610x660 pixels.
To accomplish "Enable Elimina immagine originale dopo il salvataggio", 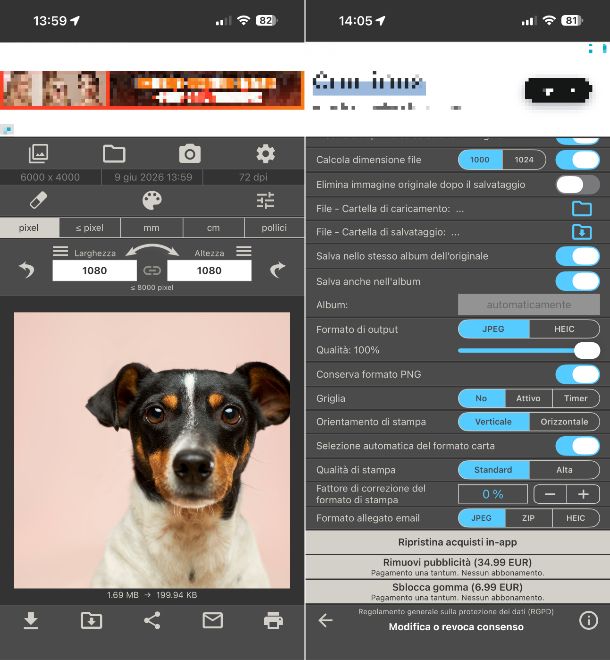I will [578, 184].
